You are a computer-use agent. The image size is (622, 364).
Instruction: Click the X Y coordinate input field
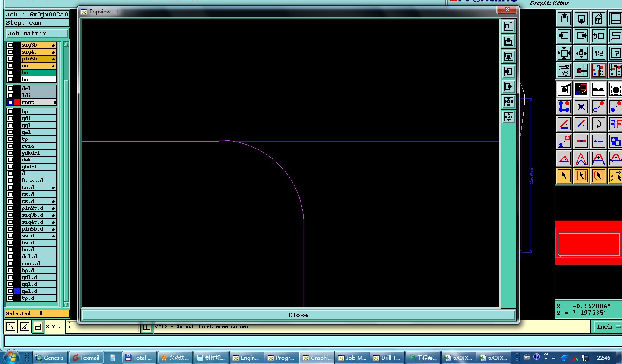pos(103,327)
